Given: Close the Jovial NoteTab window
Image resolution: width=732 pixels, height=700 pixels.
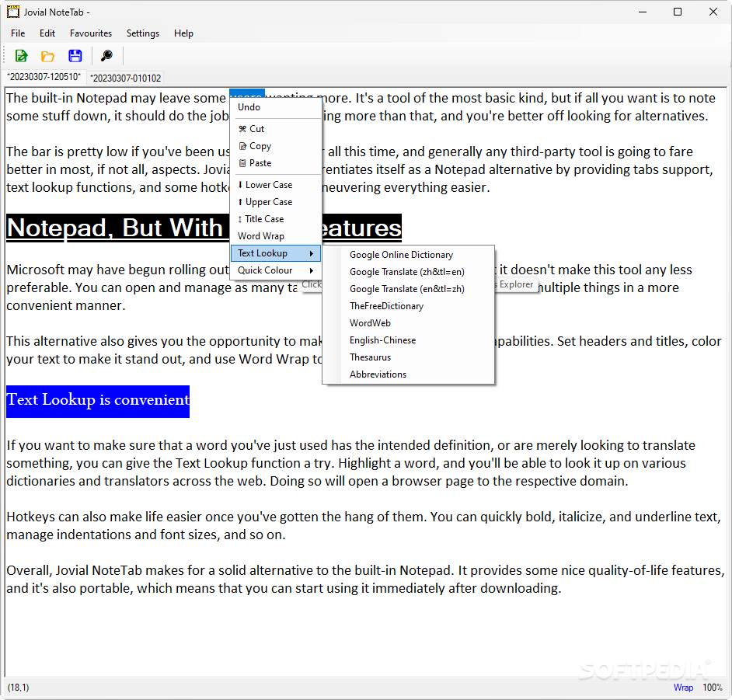Looking at the screenshot, I should pyautogui.click(x=713, y=12).
